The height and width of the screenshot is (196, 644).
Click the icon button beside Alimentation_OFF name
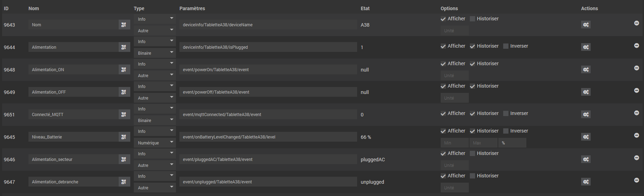point(124,92)
